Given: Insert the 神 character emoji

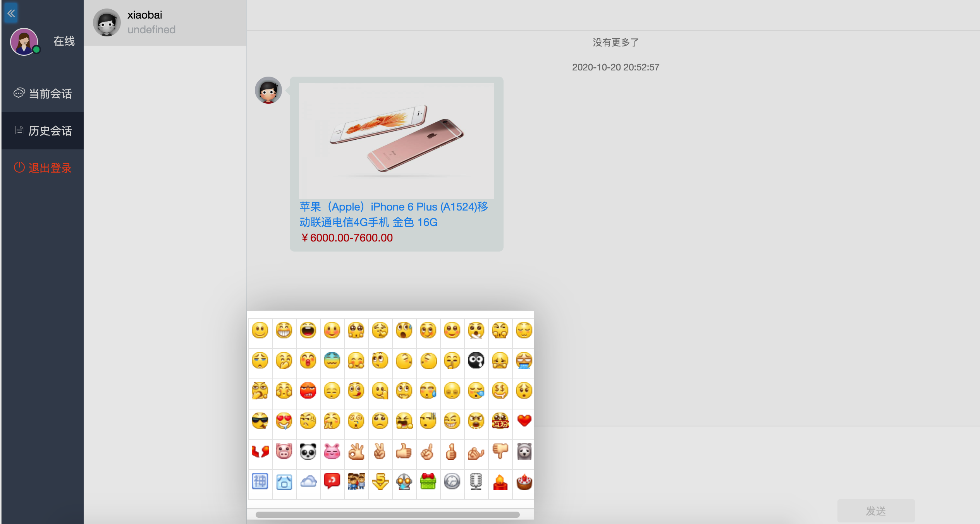Looking at the screenshot, I should (260, 481).
